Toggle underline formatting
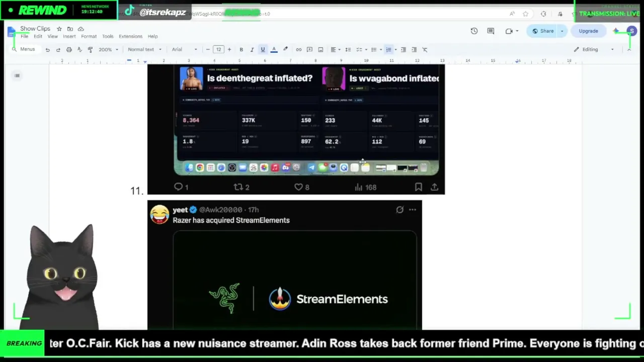Viewport: 644px width, 362px height. click(263, 50)
